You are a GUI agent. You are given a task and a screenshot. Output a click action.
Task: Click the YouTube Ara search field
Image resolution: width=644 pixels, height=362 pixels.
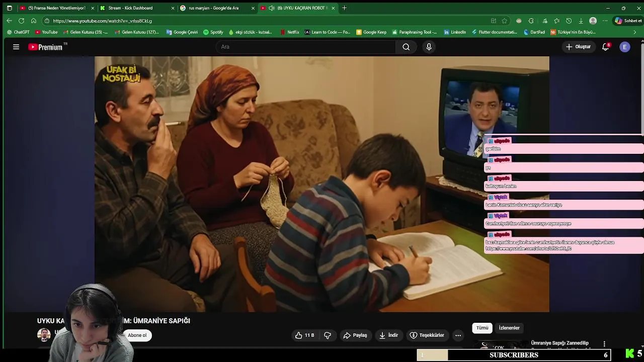point(306,47)
